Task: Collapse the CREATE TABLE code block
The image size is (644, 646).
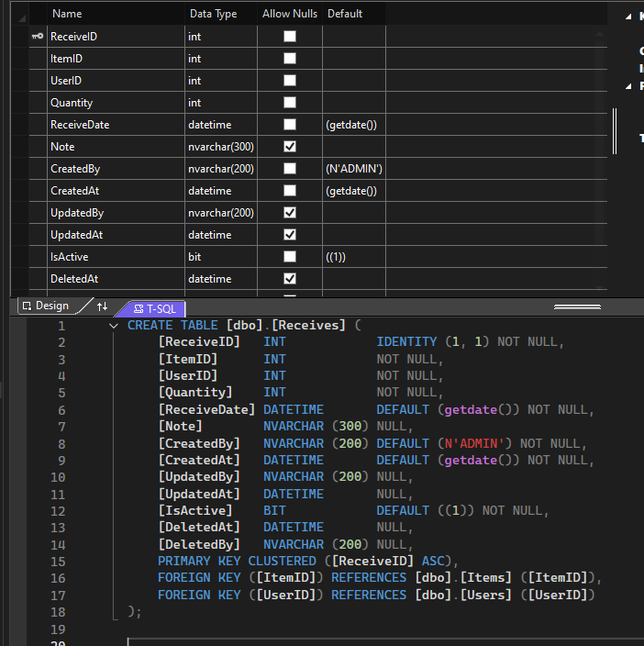Action: 114,326
